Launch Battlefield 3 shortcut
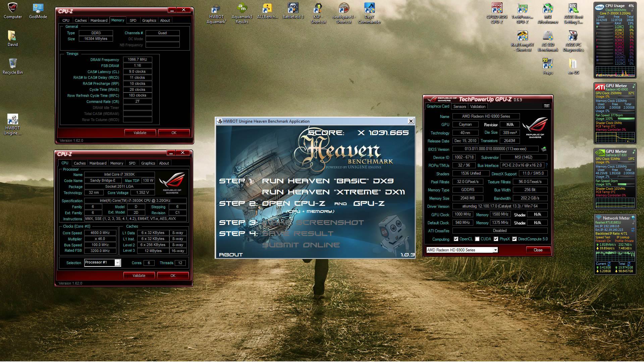Viewport: 644px width, 362px height. 293,11
